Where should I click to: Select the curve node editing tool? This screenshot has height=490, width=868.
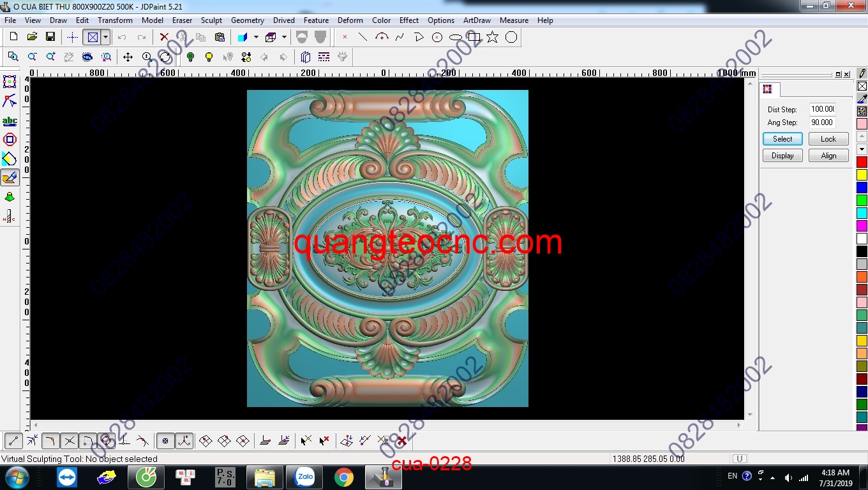click(x=10, y=99)
